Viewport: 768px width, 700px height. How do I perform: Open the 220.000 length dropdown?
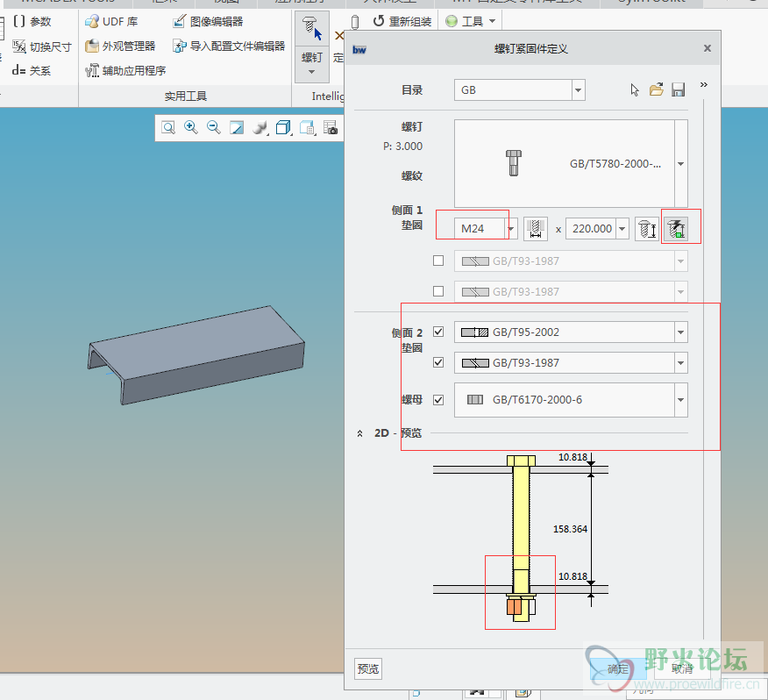coord(622,229)
